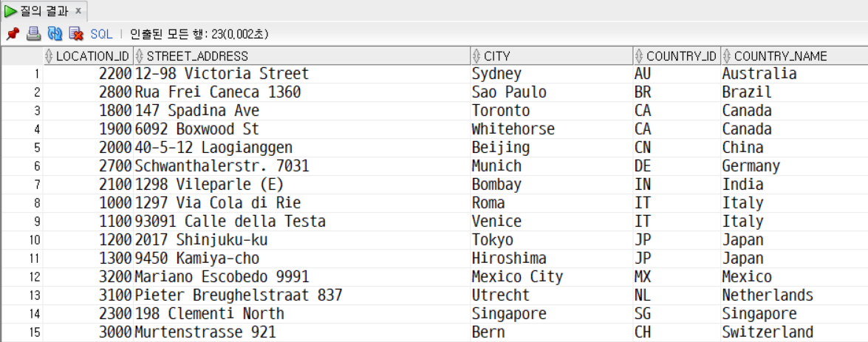Click city cell 'Venice'
Image resolution: width=868 pixels, height=342 pixels.
[x=551, y=222]
